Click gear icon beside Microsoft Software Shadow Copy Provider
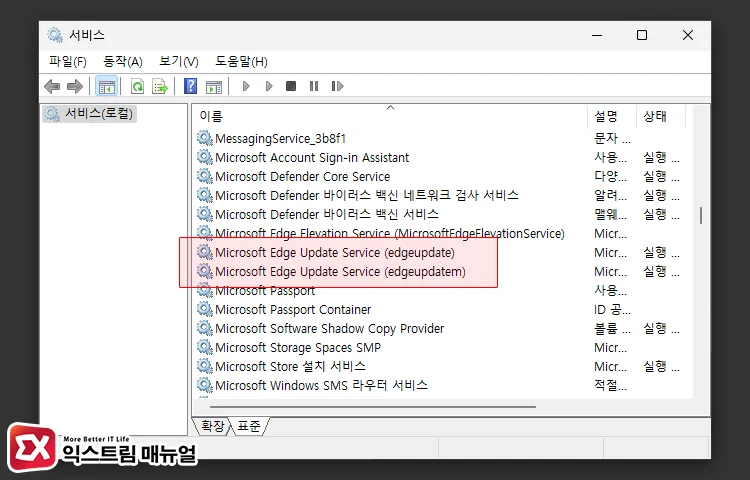 (x=205, y=328)
